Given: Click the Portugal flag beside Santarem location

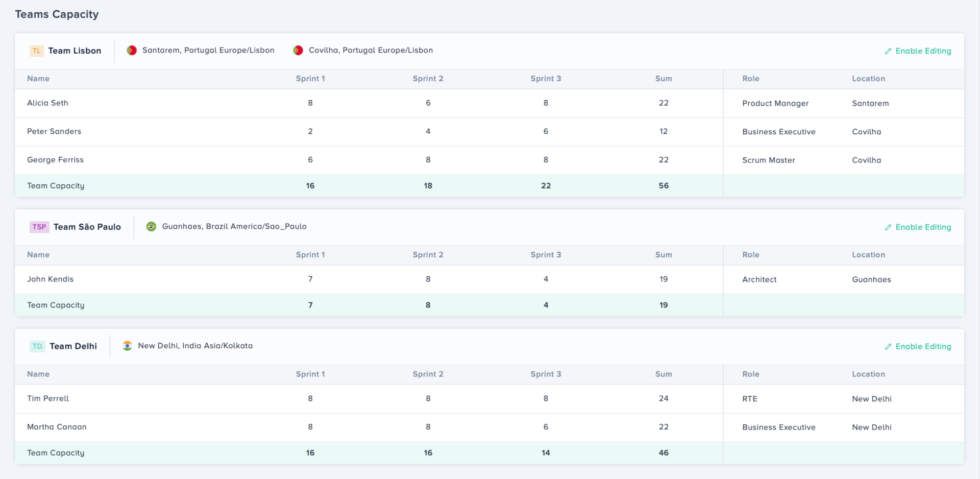Looking at the screenshot, I should (132, 50).
